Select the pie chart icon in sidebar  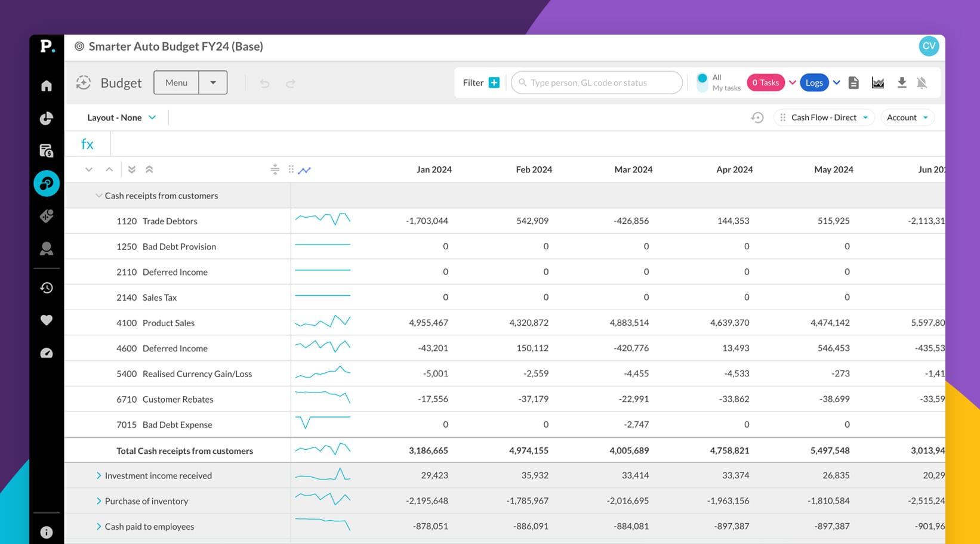[x=46, y=118]
